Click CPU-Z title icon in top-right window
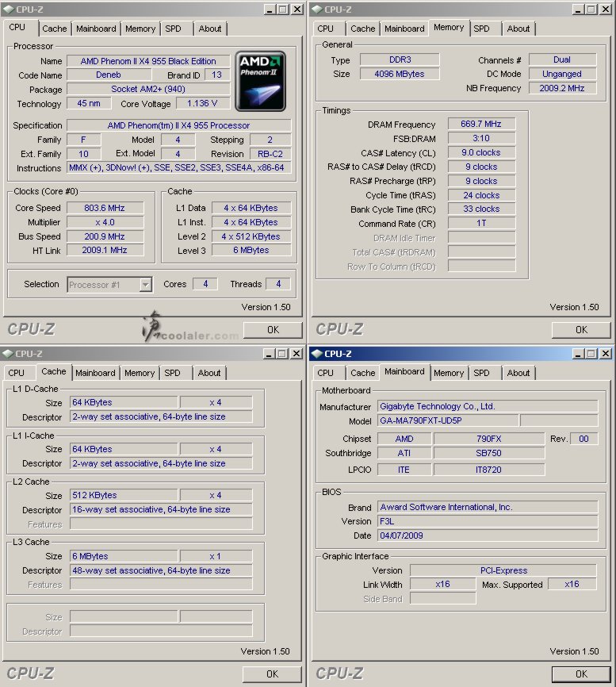Screen dimensions: 616x687 (317, 10)
